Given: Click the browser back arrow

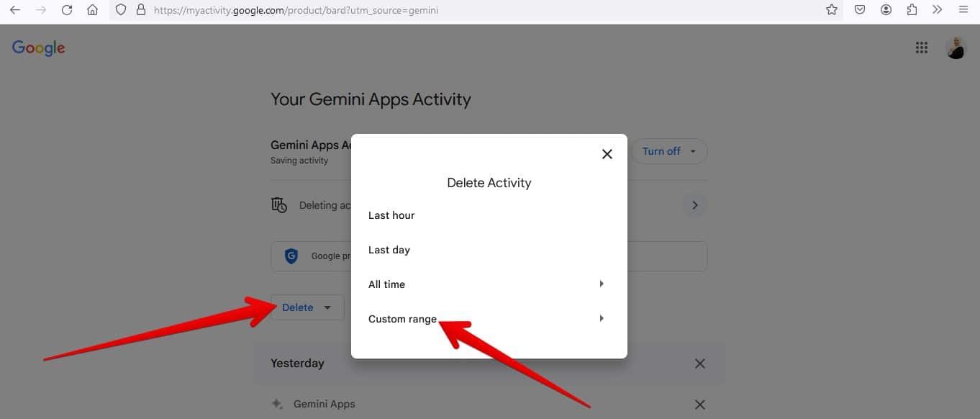Looking at the screenshot, I should (x=14, y=10).
